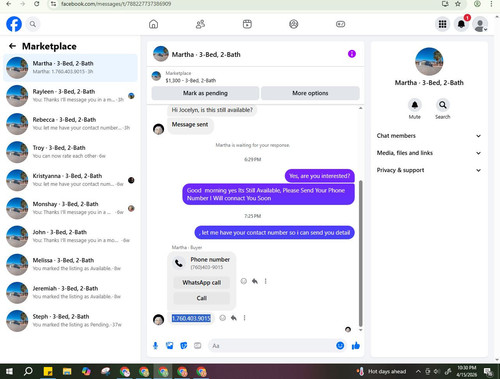Click the Hot days ahead weather widget
The width and height of the screenshot is (500, 379).
point(382,371)
